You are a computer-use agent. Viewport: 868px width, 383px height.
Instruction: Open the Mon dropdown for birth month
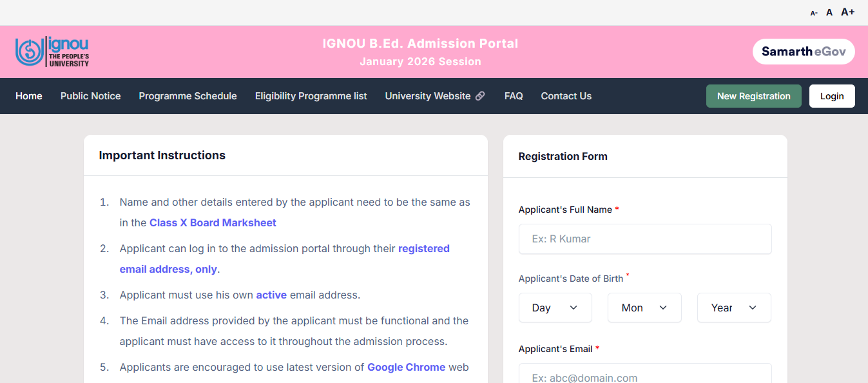tap(644, 308)
